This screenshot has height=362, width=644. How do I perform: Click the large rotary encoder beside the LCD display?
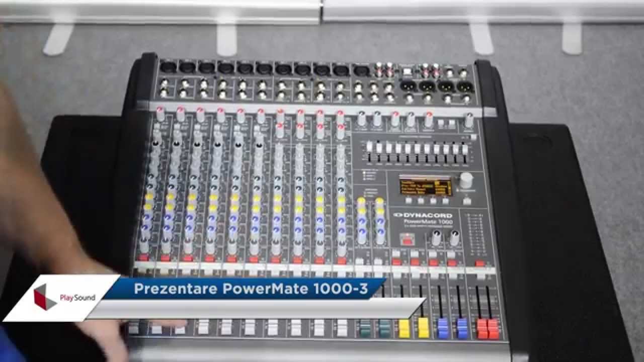(467, 180)
